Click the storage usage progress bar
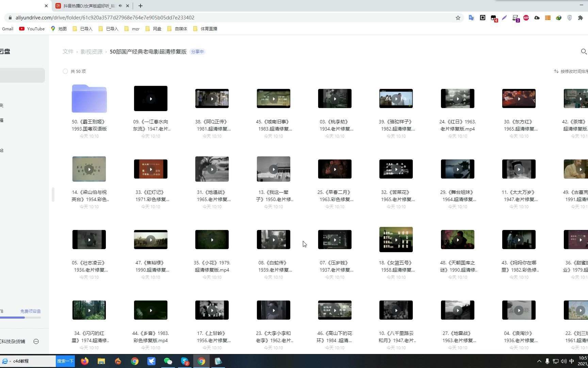588x368 pixels. (20, 318)
